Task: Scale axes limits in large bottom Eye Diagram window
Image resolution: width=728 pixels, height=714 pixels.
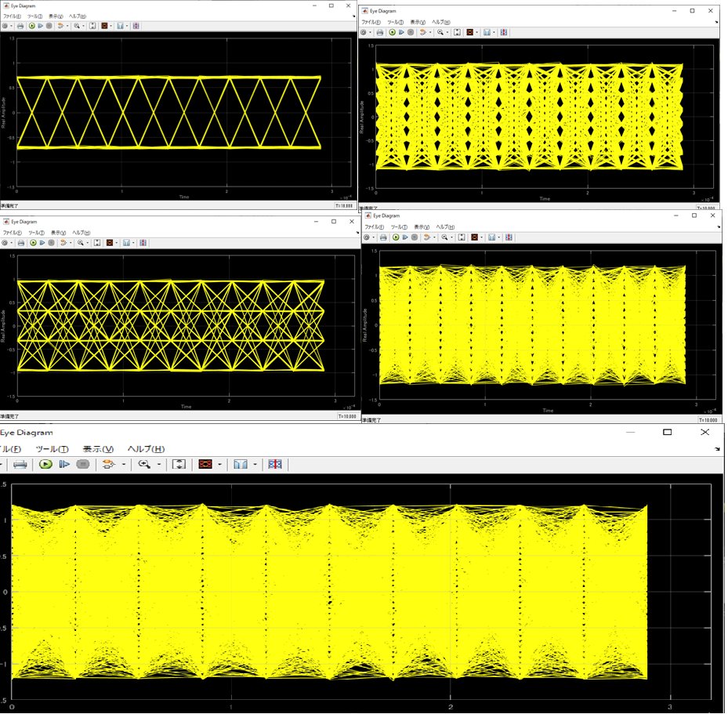Action: click(x=179, y=464)
